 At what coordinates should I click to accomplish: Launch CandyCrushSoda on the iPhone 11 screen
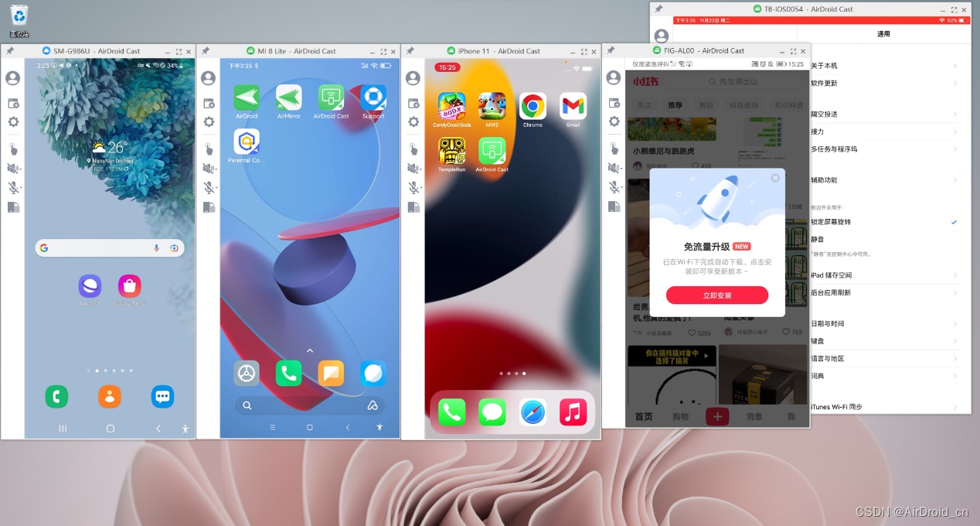[x=451, y=106]
